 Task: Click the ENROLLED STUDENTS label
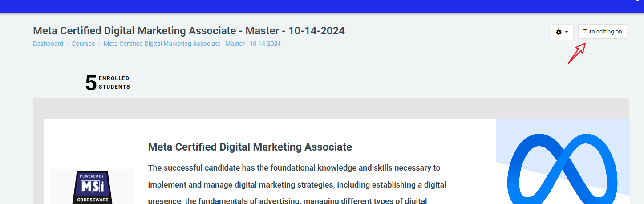click(x=114, y=82)
